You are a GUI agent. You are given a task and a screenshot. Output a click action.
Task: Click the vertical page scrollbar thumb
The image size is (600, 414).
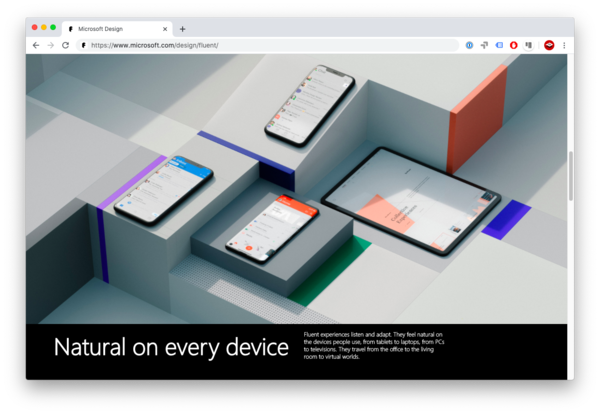tap(571, 176)
